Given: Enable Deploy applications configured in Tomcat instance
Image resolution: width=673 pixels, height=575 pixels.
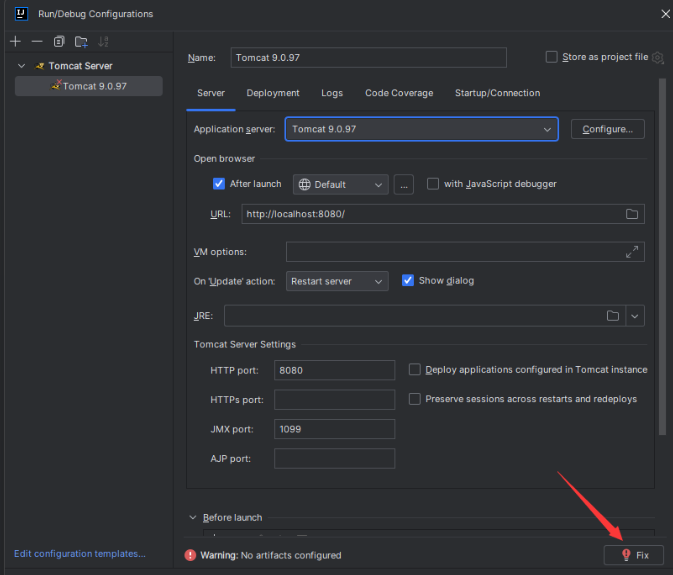Looking at the screenshot, I should 415,369.
